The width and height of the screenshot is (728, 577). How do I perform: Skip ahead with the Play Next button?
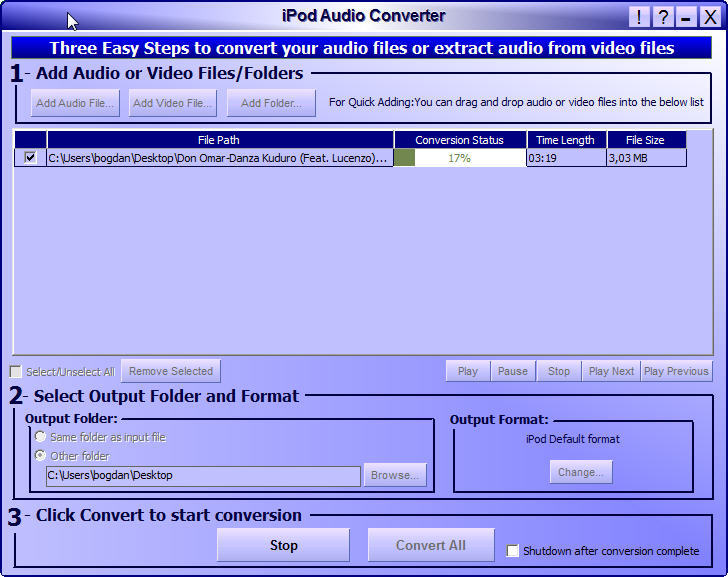pyautogui.click(x=611, y=371)
